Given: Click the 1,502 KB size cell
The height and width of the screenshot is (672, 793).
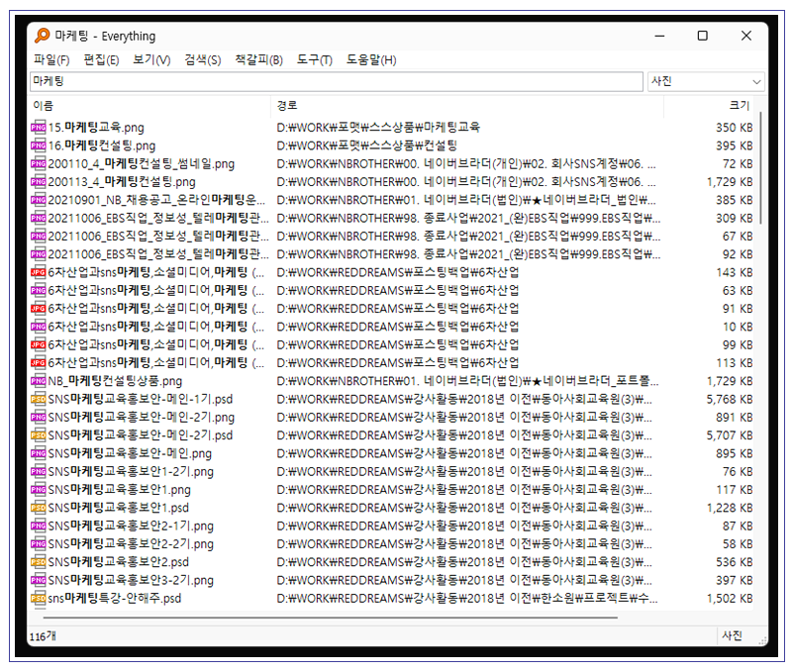Looking at the screenshot, I should coord(730,599).
